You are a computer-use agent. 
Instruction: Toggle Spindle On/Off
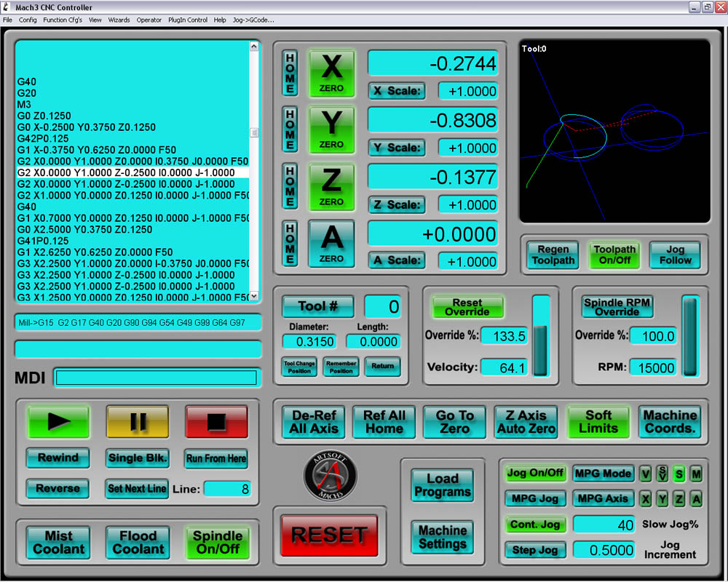coord(217,543)
